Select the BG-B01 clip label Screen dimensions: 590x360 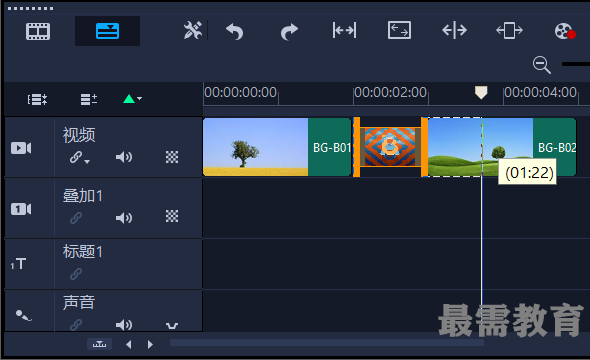(x=332, y=148)
